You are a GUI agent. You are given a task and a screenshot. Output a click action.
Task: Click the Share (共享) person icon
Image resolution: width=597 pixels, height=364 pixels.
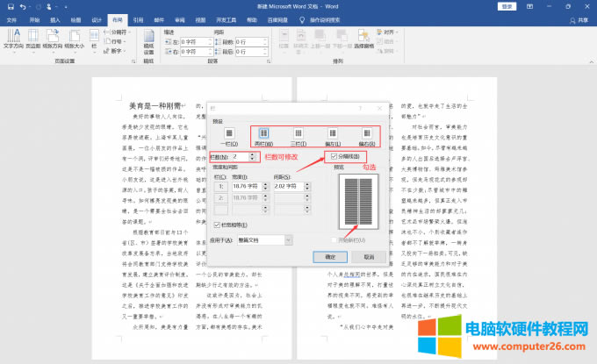(572, 20)
